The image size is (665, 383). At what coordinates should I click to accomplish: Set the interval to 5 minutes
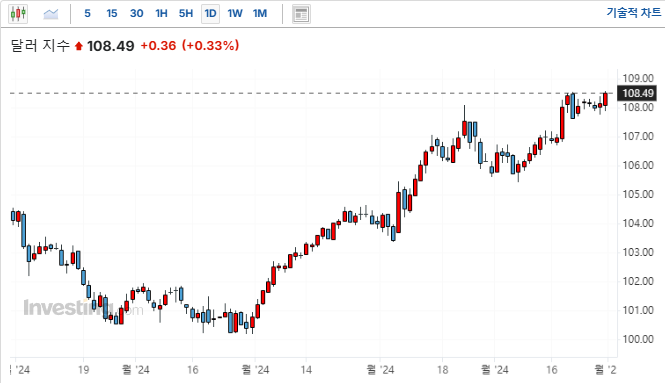click(87, 14)
